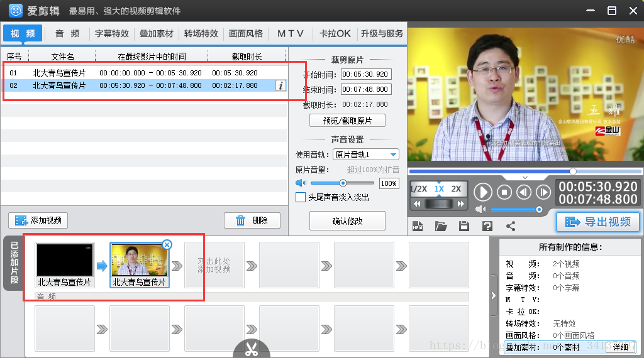The width and height of the screenshot is (644, 358).
Task: Click 详细 details button
Action: 621,347
